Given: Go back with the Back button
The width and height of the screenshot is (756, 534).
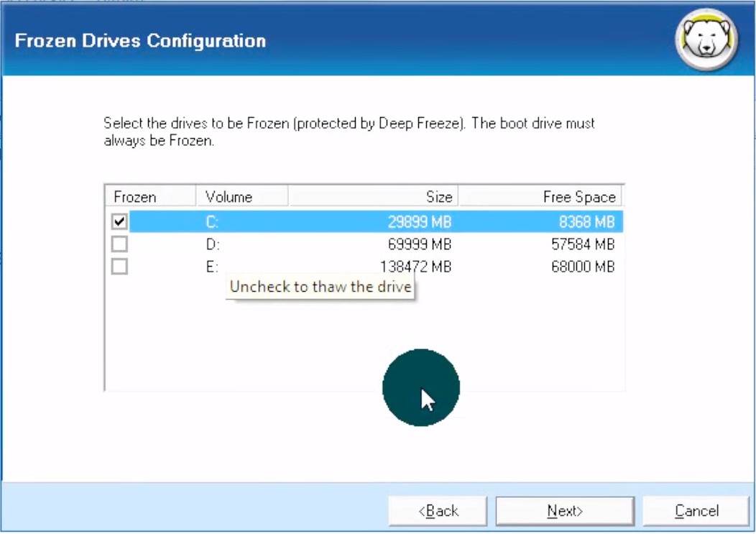Looking at the screenshot, I should coord(438,511).
